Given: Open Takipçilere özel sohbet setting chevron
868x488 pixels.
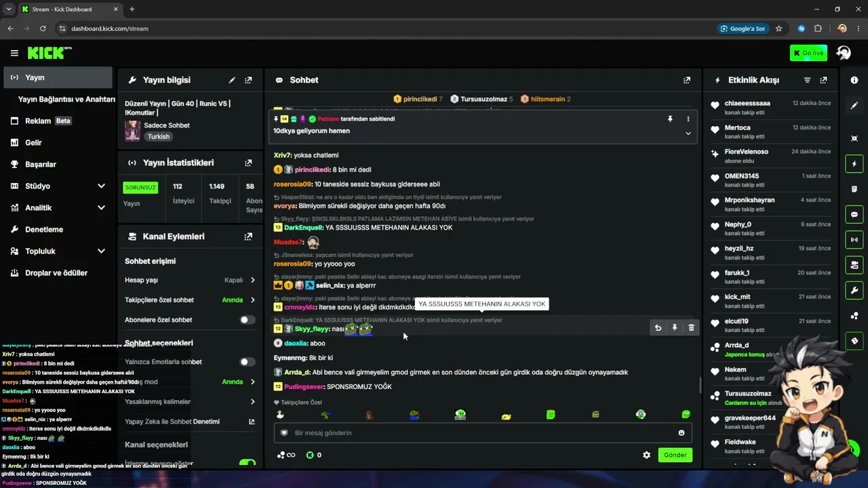Looking at the screenshot, I should coord(253,300).
